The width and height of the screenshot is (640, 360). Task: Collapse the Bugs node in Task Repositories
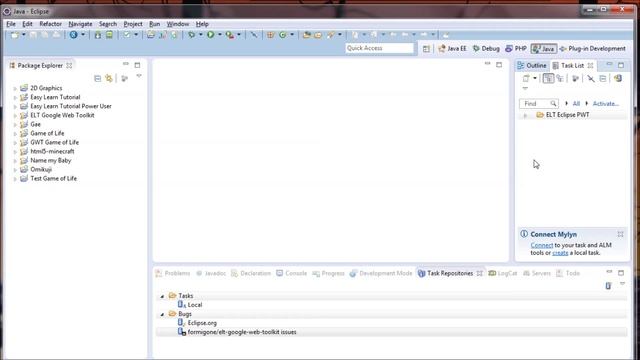(162, 314)
